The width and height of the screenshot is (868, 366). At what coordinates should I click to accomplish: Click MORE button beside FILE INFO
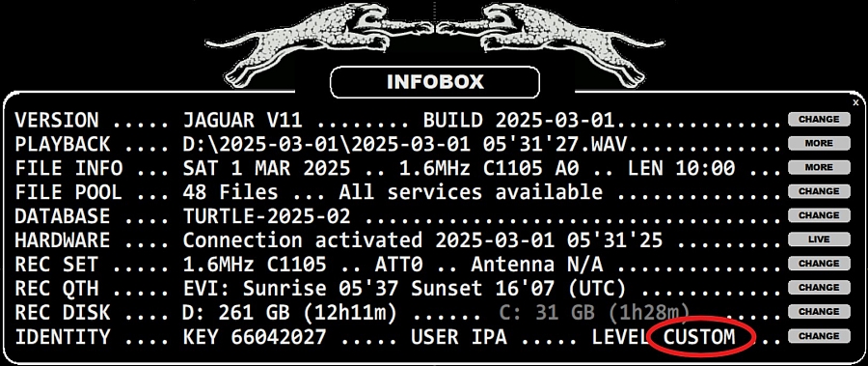pyautogui.click(x=819, y=167)
